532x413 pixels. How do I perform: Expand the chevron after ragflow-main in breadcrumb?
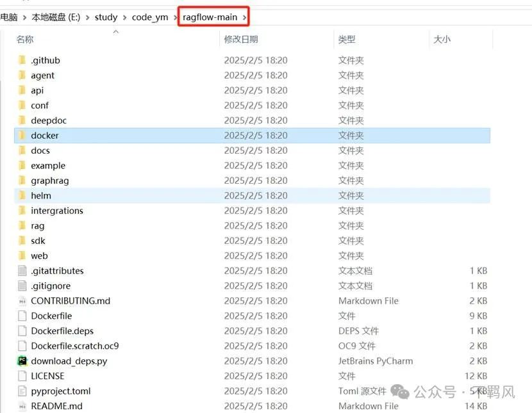(x=244, y=17)
